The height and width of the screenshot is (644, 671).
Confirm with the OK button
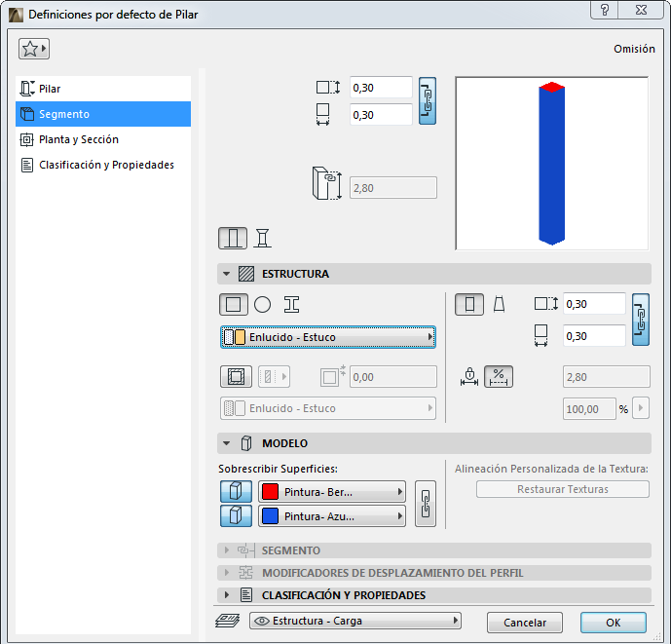click(614, 623)
